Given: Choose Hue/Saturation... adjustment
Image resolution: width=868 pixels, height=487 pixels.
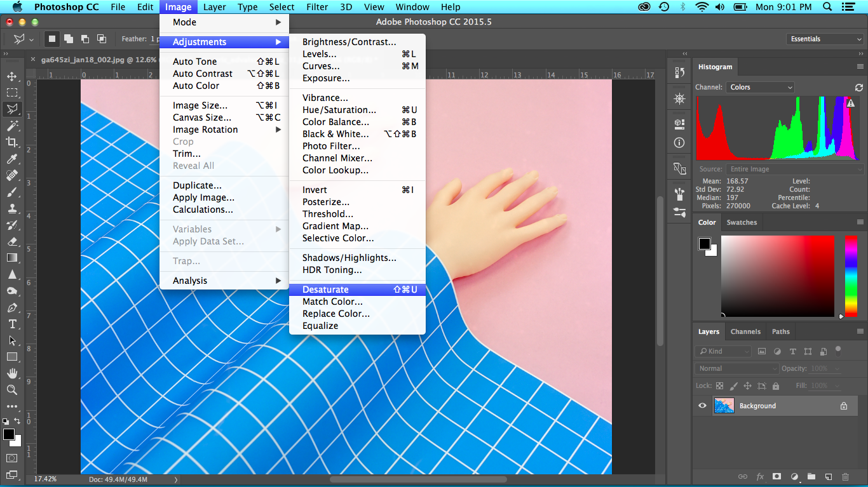Looking at the screenshot, I should click(357, 110).
